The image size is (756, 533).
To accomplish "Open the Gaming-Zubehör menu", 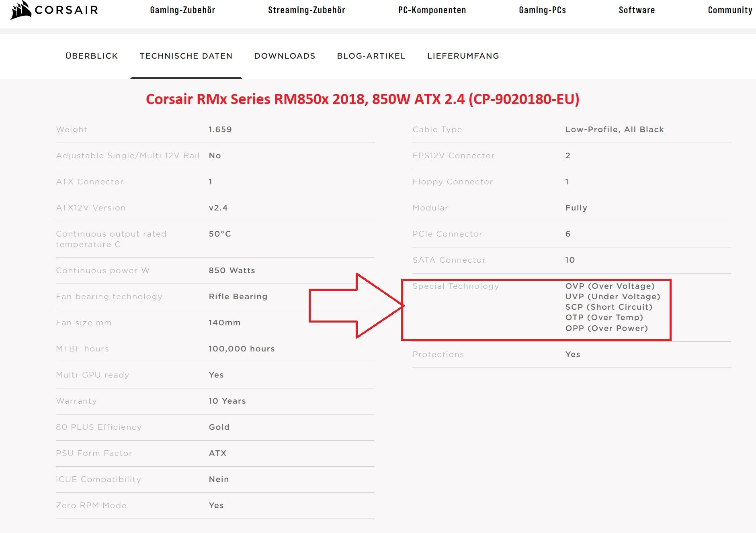I will pyautogui.click(x=182, y=10).
